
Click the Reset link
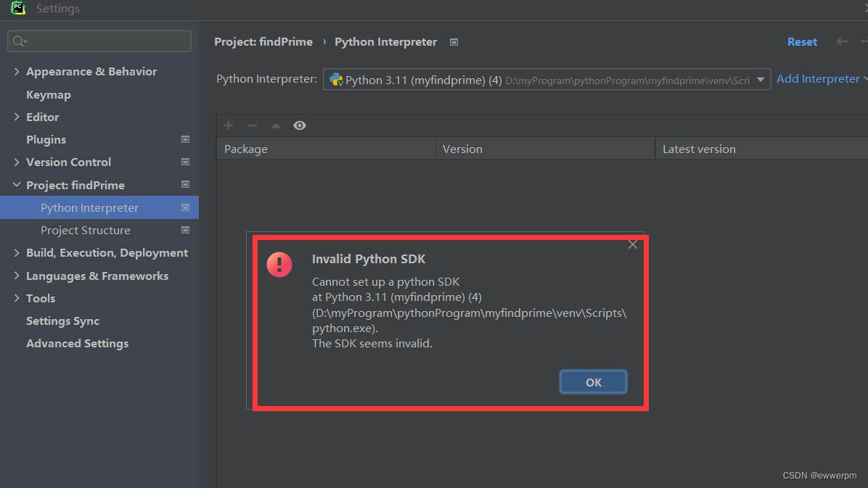tap(802, 41)
